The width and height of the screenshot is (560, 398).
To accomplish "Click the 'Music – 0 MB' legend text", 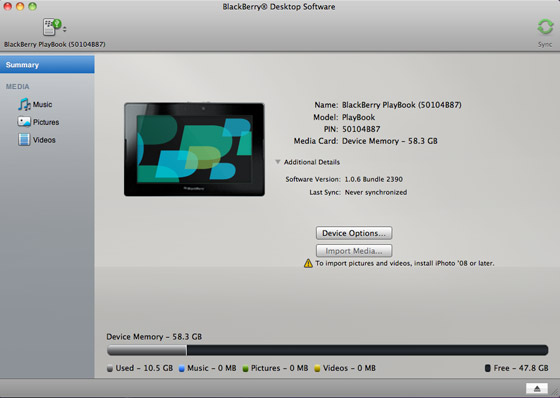I will tap(212, 368).
